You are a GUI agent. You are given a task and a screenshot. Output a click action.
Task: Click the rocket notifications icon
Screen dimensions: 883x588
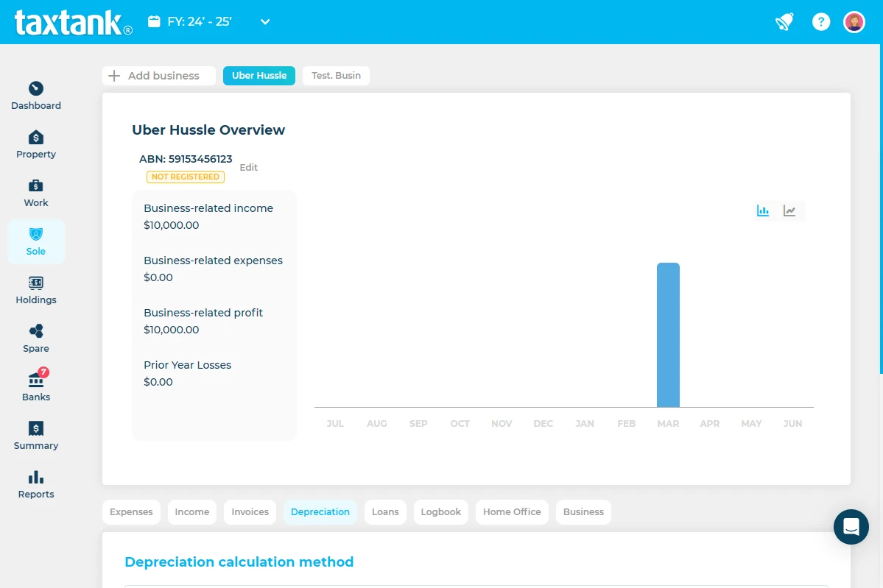784,22
